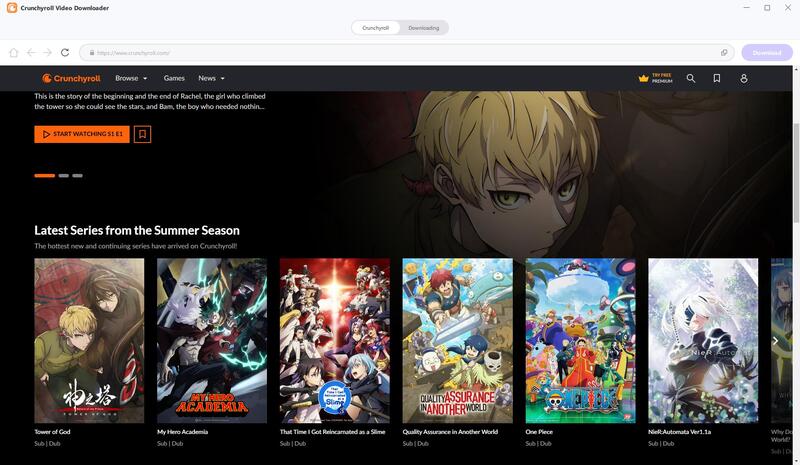Click the Sub | Dub label under One Piece
800x465 pixels.
[538, 444]
